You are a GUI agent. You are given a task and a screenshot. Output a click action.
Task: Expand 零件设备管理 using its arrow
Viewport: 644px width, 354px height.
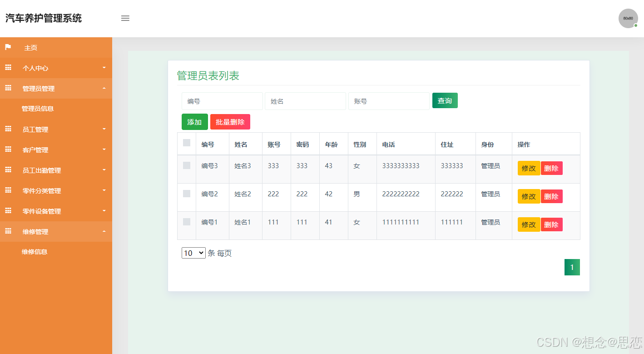click(104, 211)
